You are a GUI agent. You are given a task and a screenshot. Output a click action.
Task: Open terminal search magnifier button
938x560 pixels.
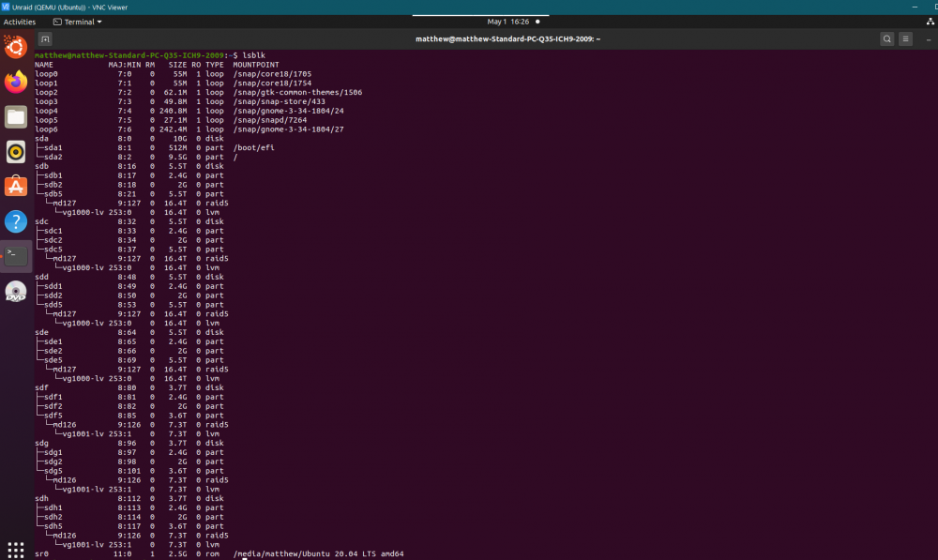coord(887,38)
